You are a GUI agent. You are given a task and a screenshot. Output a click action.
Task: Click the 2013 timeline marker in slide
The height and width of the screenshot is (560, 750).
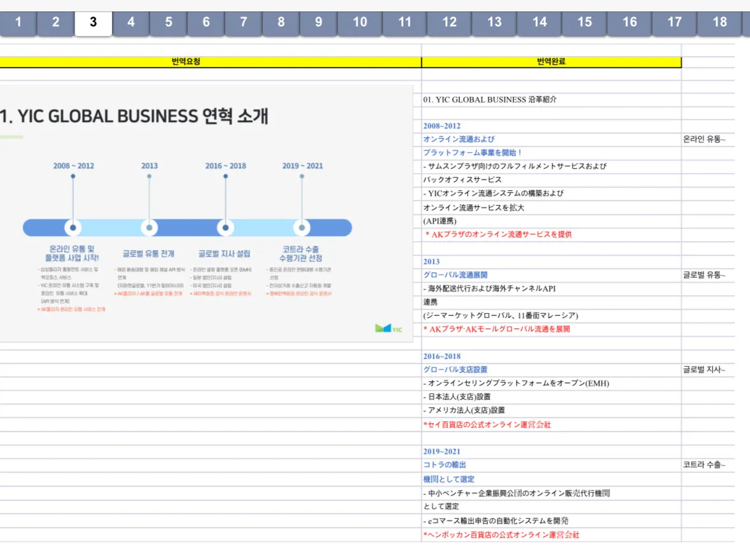tap(149, 227)
